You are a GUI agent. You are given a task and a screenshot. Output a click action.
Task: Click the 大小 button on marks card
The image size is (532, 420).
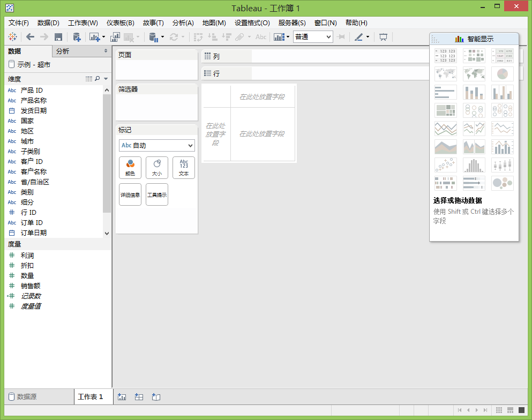[157, 168]
